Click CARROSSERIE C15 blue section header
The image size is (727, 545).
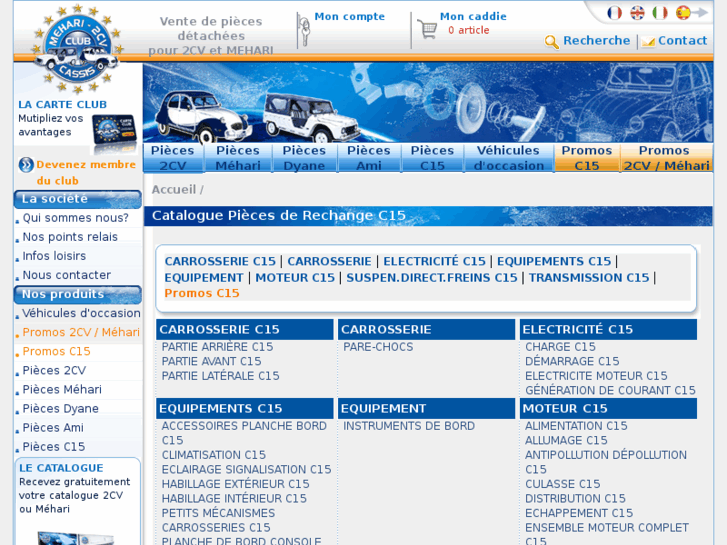(x=245, y=329)
